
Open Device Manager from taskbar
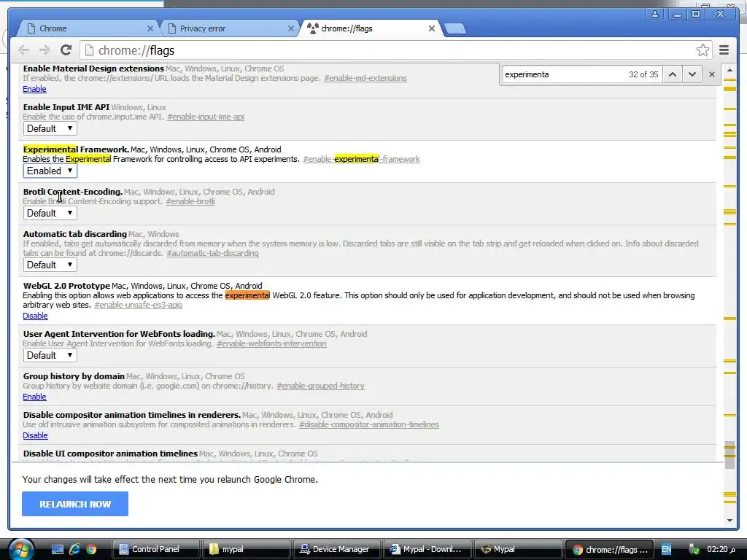pyautogui.click(x=336, y=550)
